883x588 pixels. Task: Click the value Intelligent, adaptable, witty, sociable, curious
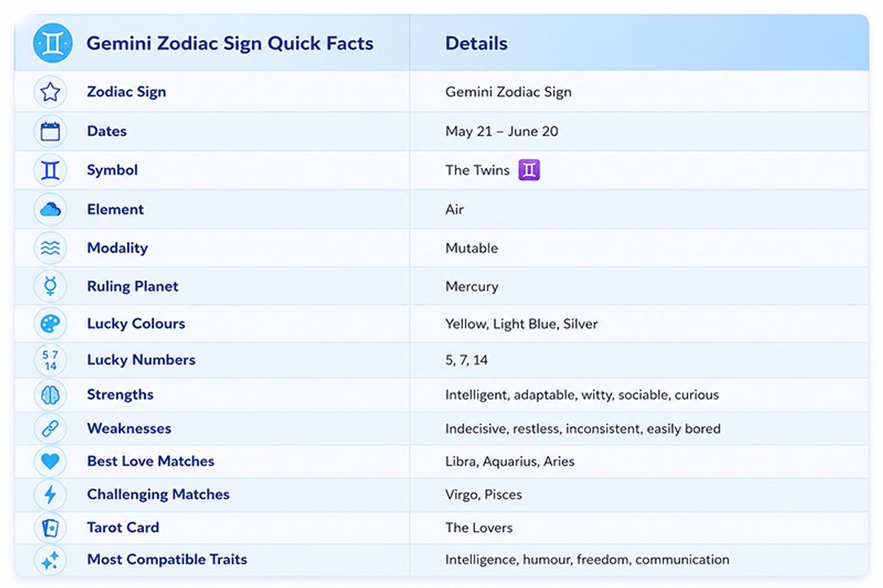[x=582, y=394]
